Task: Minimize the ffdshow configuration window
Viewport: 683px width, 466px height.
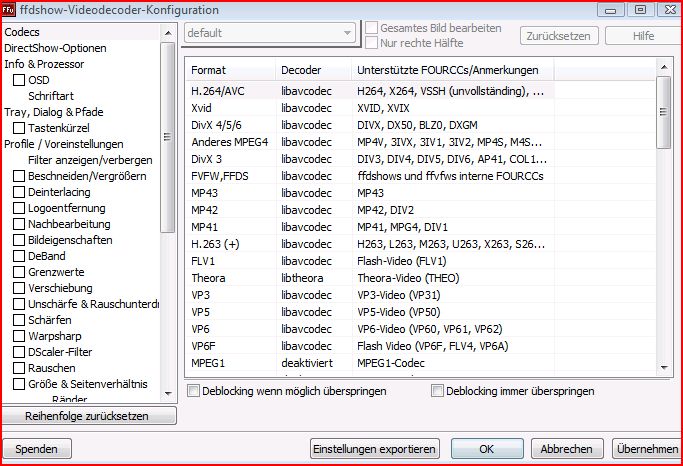Action: pos(610,10)
